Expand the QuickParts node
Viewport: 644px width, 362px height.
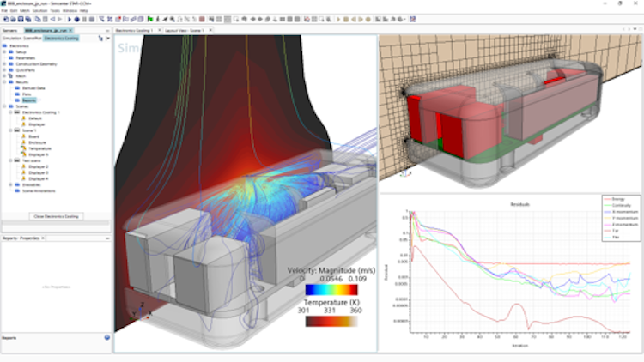[x=5, y=70]
